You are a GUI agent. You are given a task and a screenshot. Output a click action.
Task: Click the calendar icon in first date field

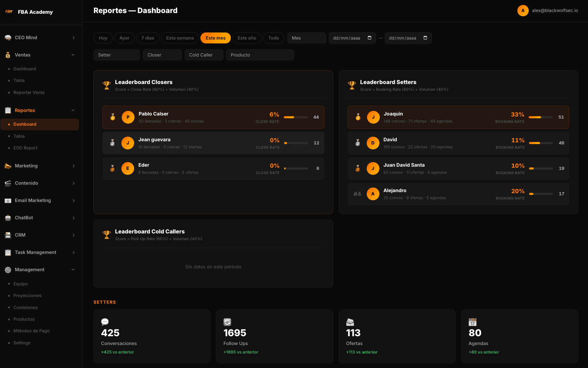(370, 38)
